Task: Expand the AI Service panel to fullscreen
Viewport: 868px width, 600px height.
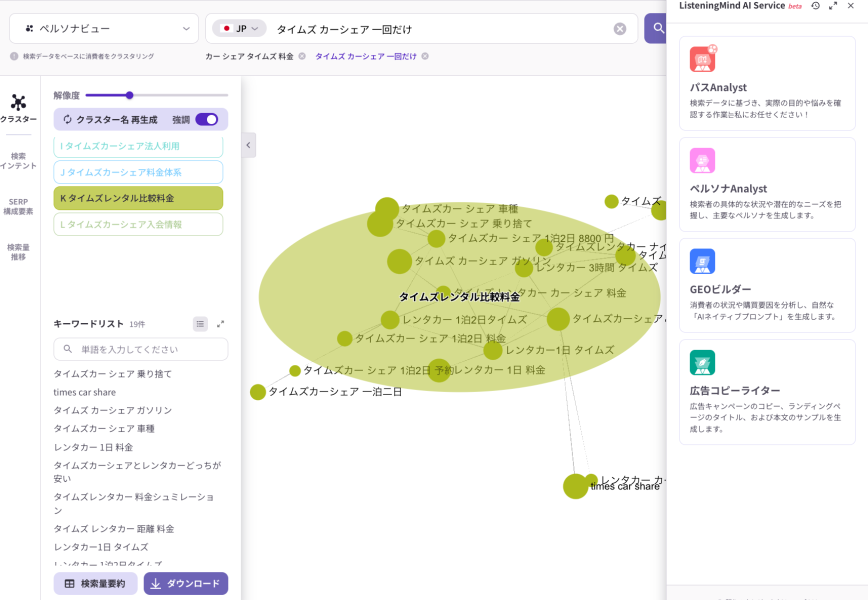Action: tap(833, 6)
